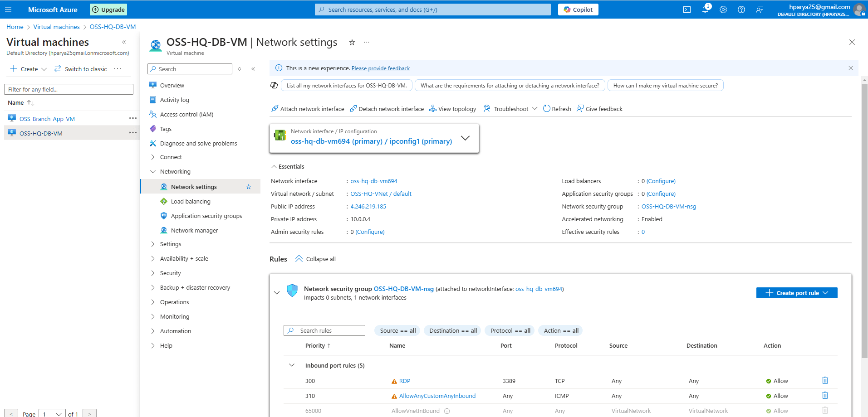This screenshot has height=417, width=868.
Task: Favorite the Network settings page with star
Action: coord(352,43)
